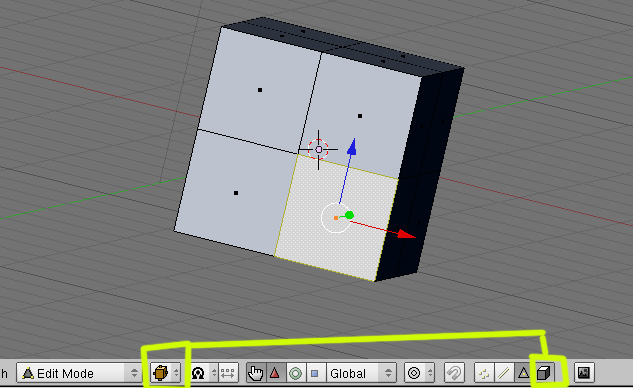Select the scale manipulator square icon
This screenshot has height=388, width=633.
click(315, 373)
